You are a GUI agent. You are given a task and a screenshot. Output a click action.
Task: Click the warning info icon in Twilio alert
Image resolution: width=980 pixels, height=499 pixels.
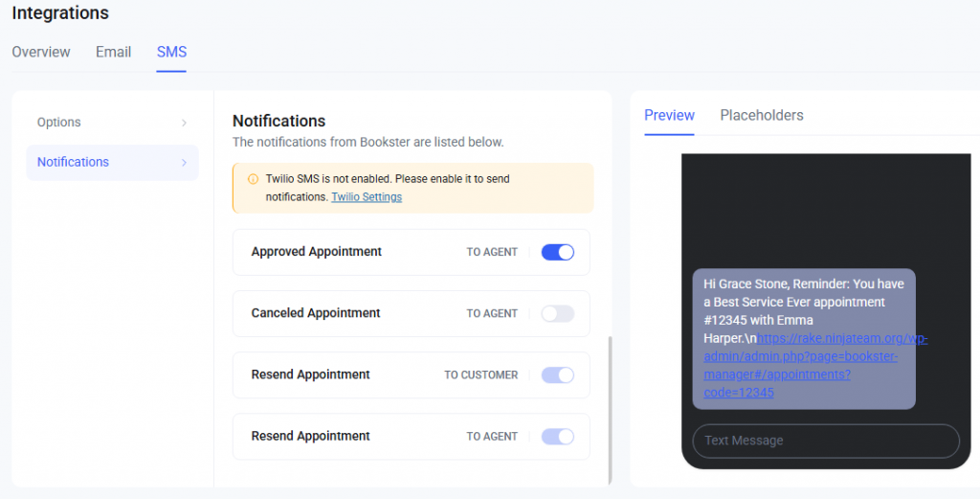(253, 179)
